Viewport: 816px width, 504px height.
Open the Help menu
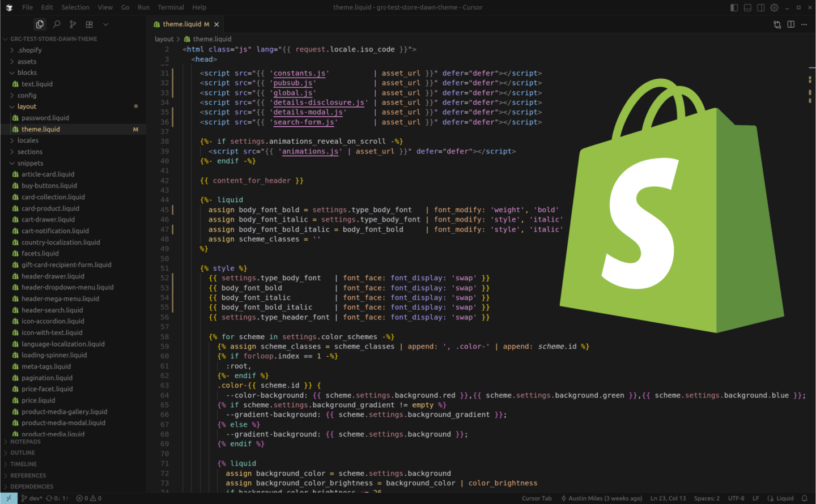pos(199,7)
